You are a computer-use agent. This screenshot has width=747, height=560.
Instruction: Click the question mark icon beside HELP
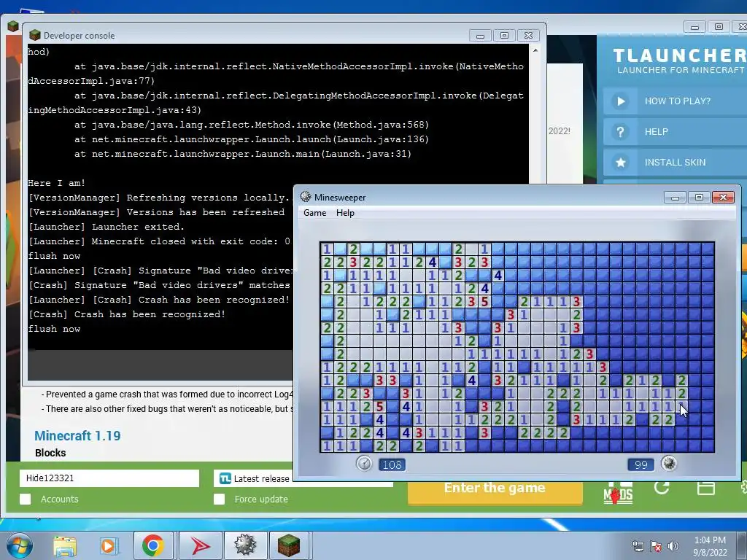pos(620,132)
